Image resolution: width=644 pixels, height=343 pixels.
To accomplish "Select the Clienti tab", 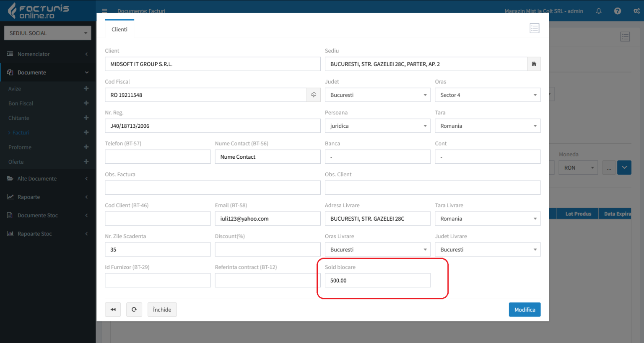I will 119,29.
